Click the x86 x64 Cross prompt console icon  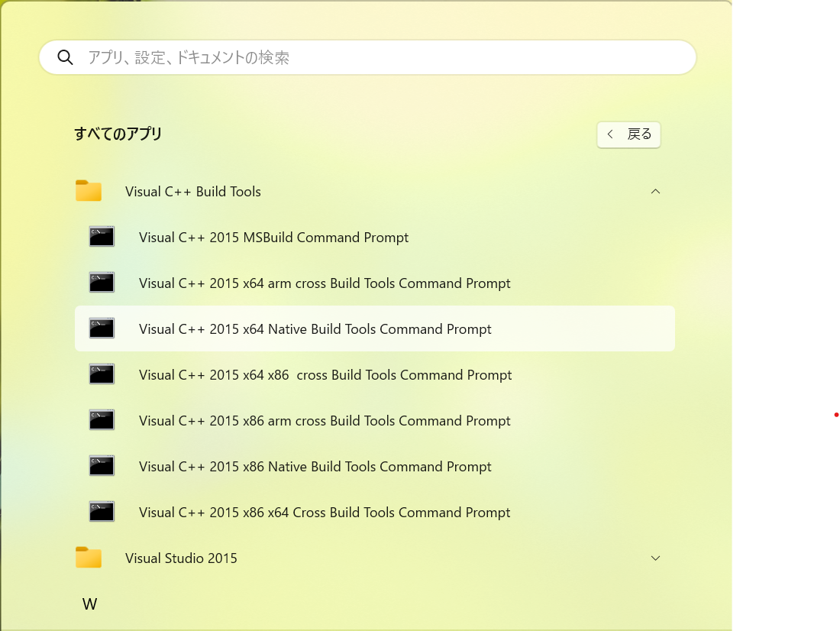pos(102,512)
